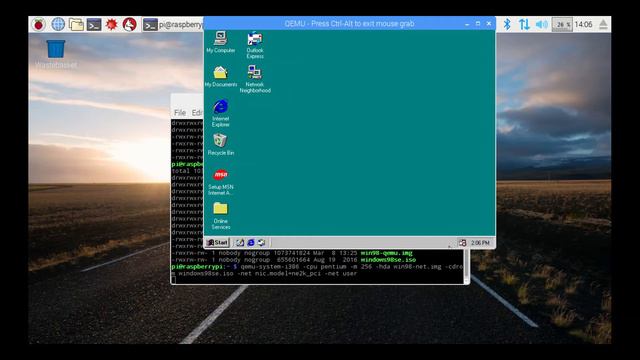The height and width of the screenshot is (360, 640).
Task: Click the Windows 98 Start button
Action: pos(217,242)
